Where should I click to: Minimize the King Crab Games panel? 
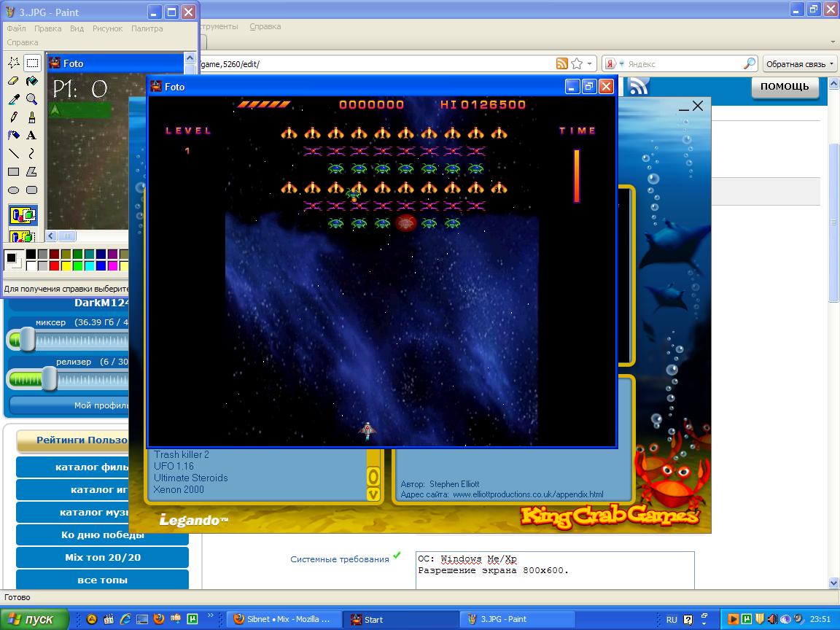click(683, 109)
